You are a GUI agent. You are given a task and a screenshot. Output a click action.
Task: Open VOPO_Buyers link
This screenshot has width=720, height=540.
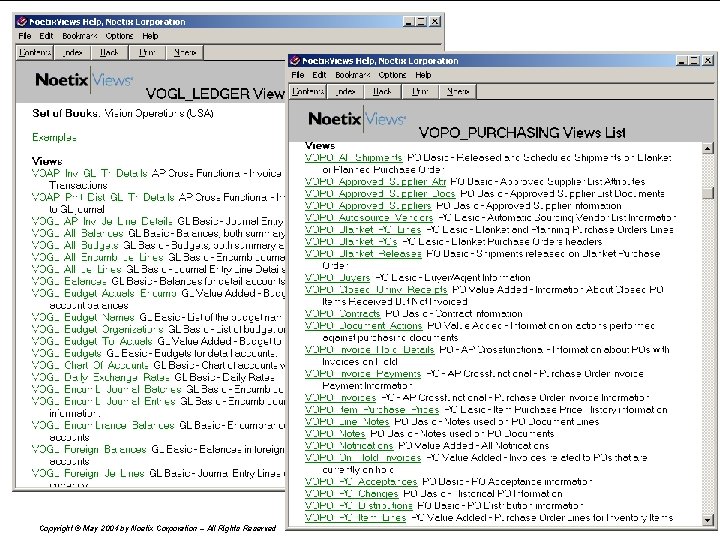tap(337, 277)
